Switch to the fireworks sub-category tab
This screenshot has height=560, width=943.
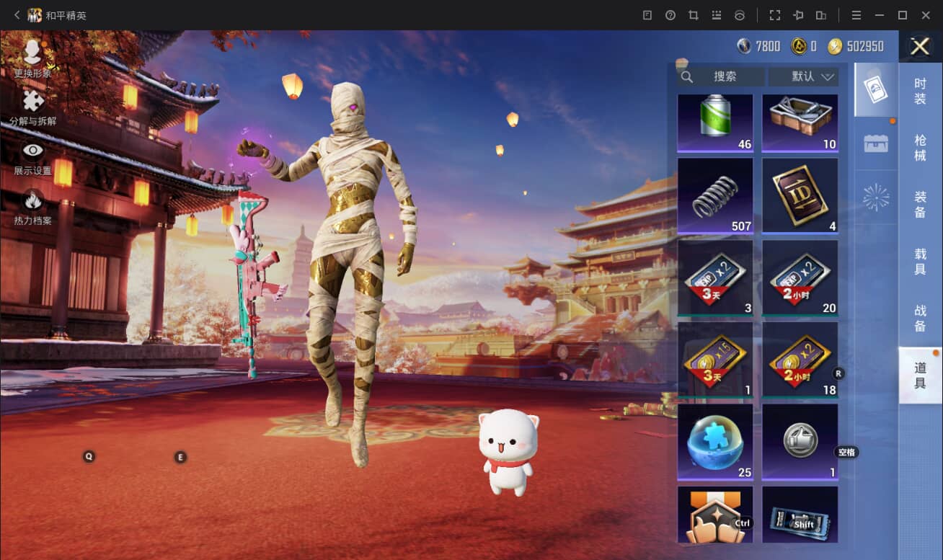click(x=876, y=197)
